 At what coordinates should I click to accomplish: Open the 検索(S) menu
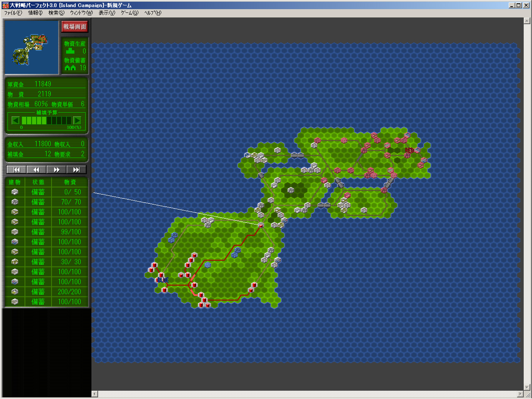tap(57, 13)
